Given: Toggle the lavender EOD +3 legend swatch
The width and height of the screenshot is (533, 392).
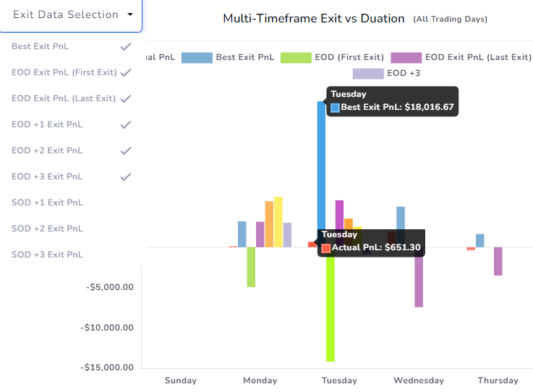Looking at the screenshot, I should (x=368, y=74).
